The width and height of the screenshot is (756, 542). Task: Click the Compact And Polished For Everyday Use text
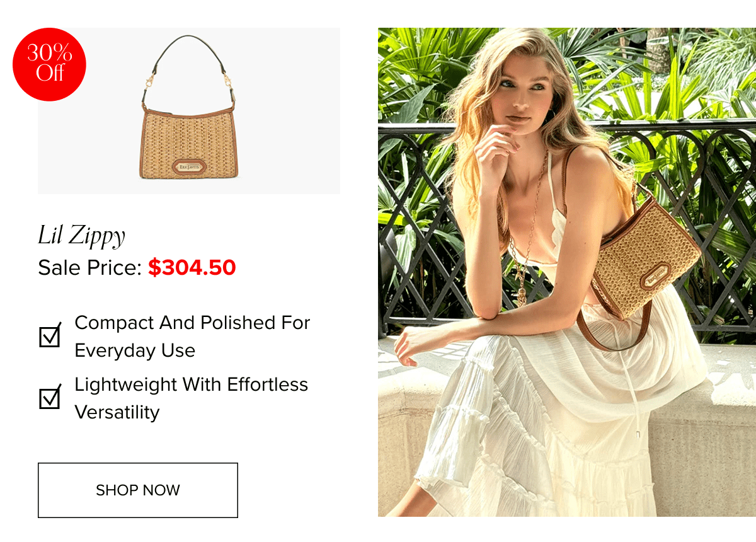[192, 337]
